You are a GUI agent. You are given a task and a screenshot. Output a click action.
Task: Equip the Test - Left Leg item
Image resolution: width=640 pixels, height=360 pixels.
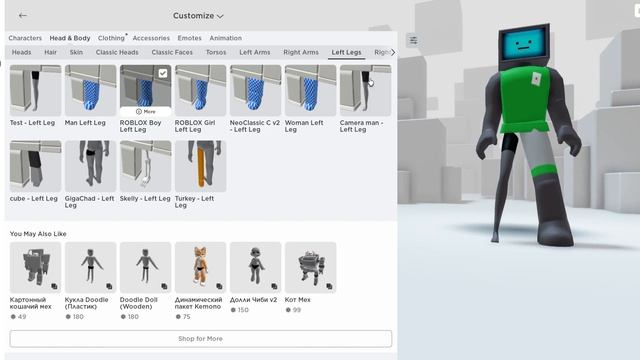36,90
